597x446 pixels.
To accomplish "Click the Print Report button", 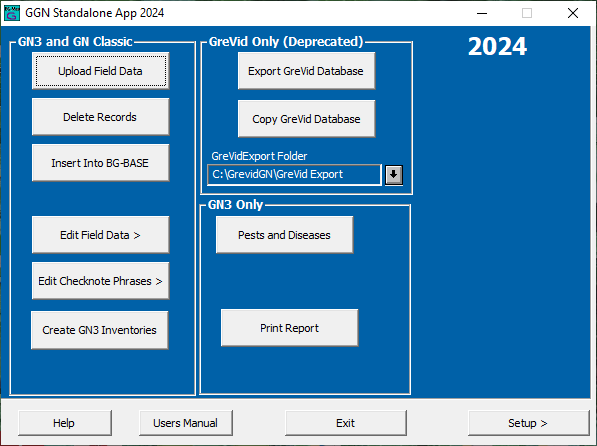I will point(289,328).
